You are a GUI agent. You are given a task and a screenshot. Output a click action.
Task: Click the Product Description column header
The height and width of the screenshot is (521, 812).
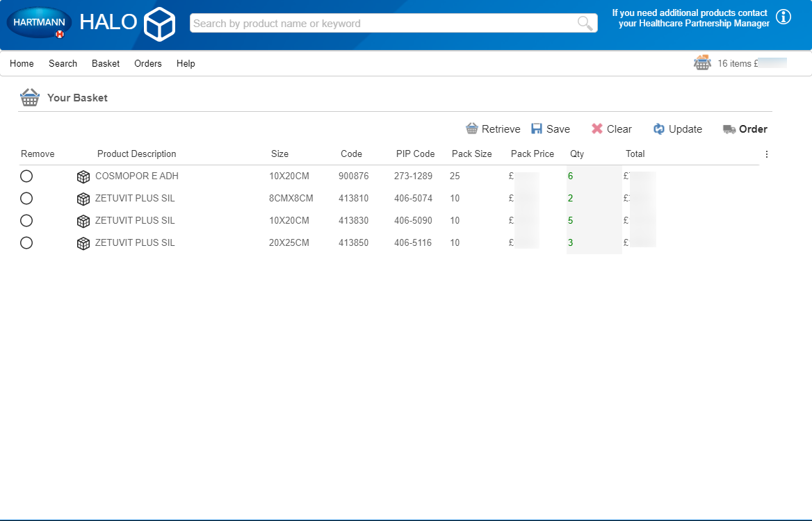[137, 154]
